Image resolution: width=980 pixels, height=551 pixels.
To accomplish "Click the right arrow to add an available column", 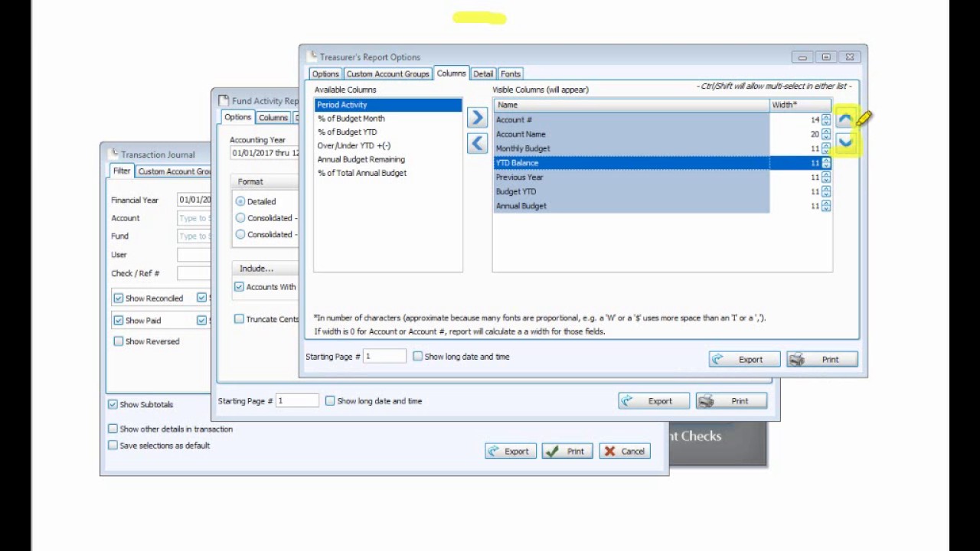I will click(477, 116).
